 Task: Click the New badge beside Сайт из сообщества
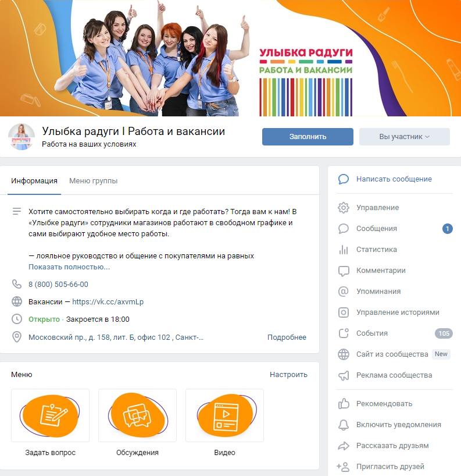tap(441, 354)
